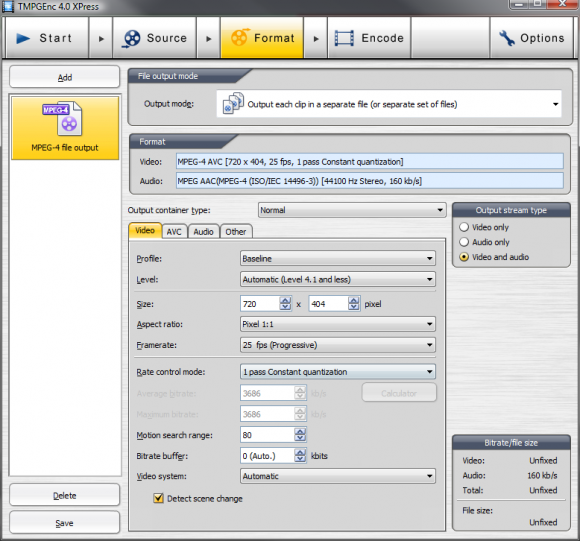Switch to the Audio tab
The image size is (580, 541).
click(203, 232)
